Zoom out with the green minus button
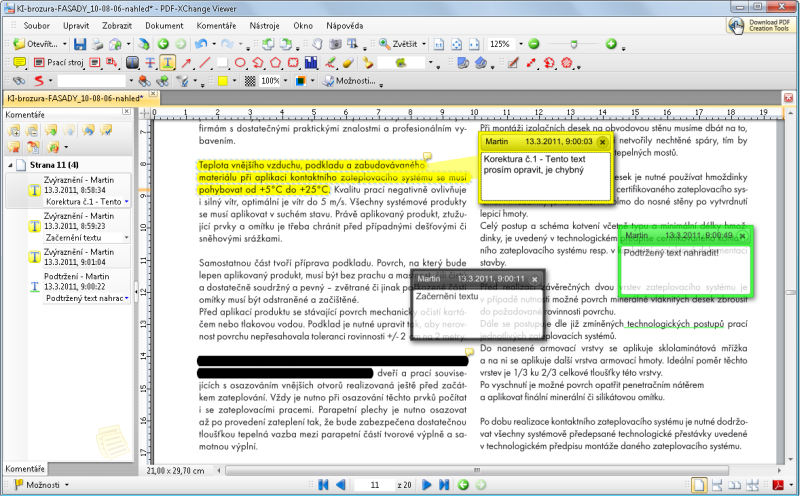The width and height of the screenshot is (800, 496). 534,44
